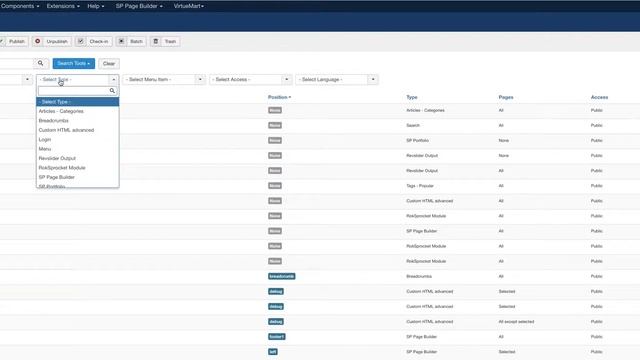Click the Publish toolbar button
The height and width of the screenshot is (360, 640).
pyautogui.click(x=14, y=41)
